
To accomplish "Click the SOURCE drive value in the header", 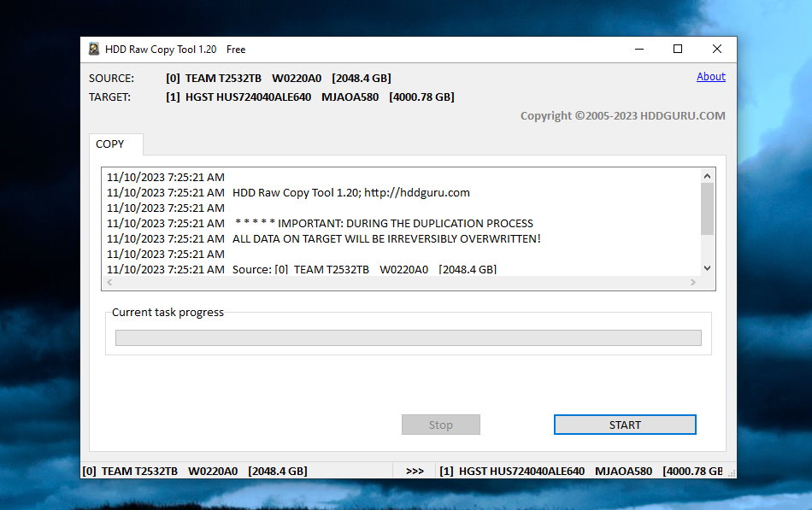I will (279, 79).
